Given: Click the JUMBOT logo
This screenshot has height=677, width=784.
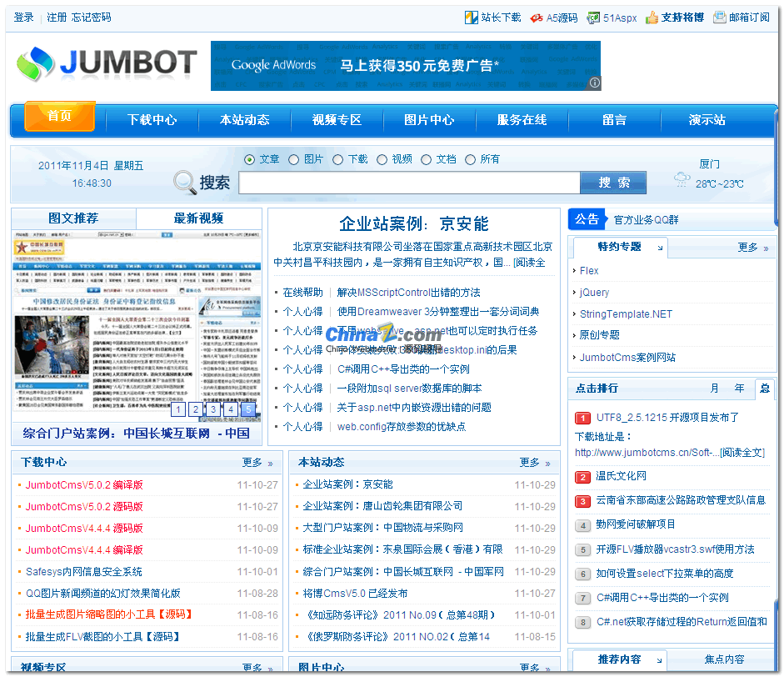Looking at the screenshot, I should 107,63.
